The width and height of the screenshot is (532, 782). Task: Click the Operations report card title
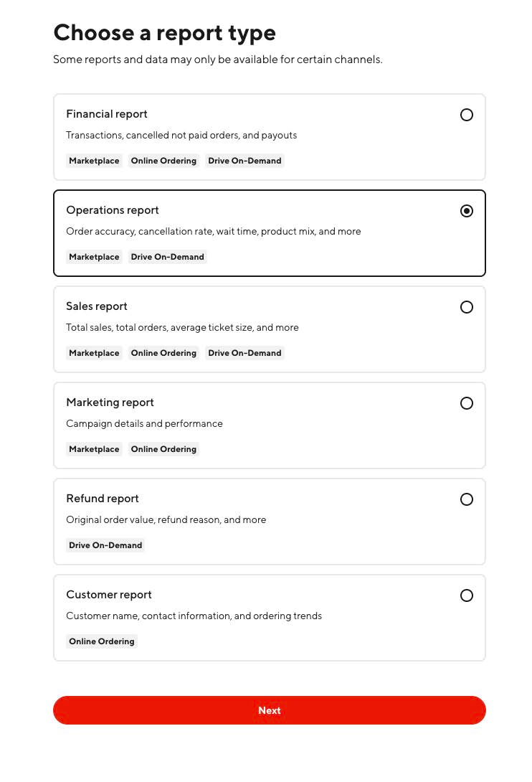click(112, 210)
